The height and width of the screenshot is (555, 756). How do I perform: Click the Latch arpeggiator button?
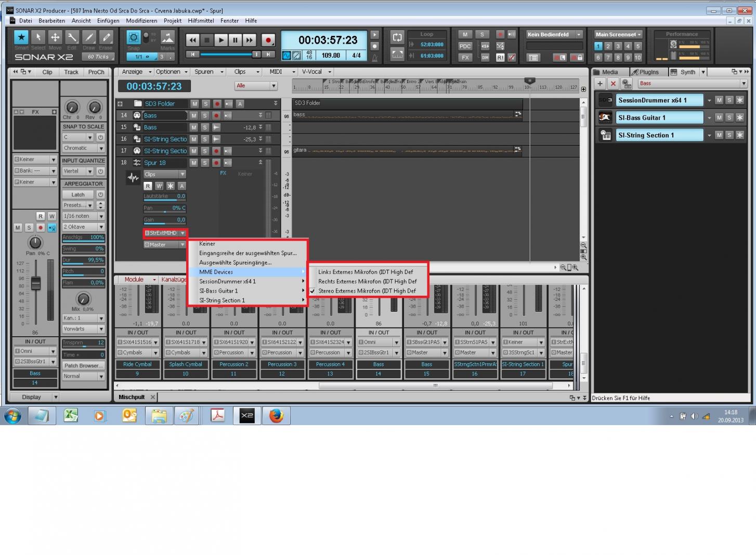tap(78, 194)
